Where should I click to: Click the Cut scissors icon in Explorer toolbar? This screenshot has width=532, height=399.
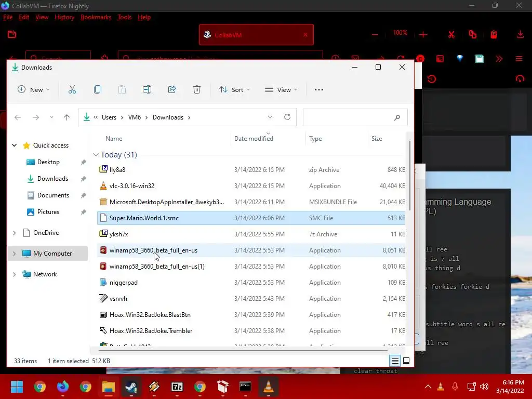tap(72, 89)
